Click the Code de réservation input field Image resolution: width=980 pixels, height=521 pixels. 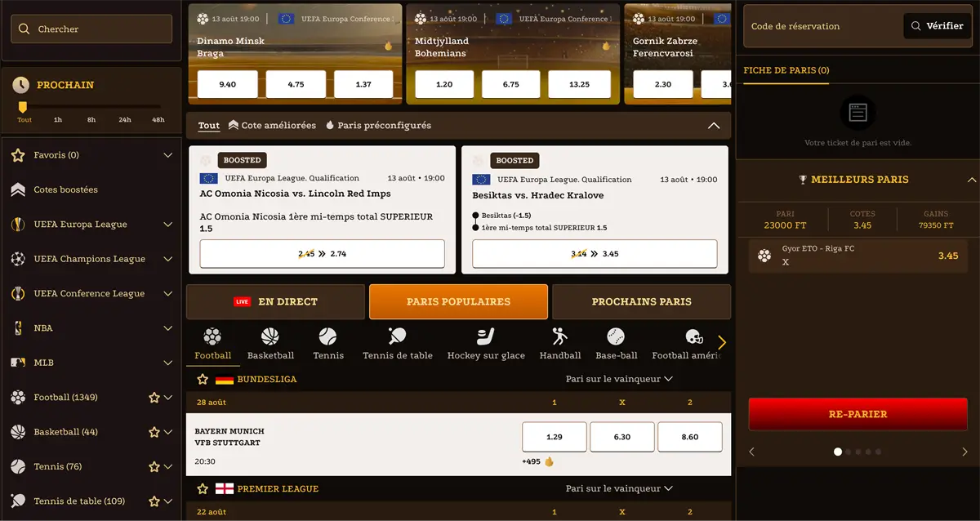click(820, 26)
